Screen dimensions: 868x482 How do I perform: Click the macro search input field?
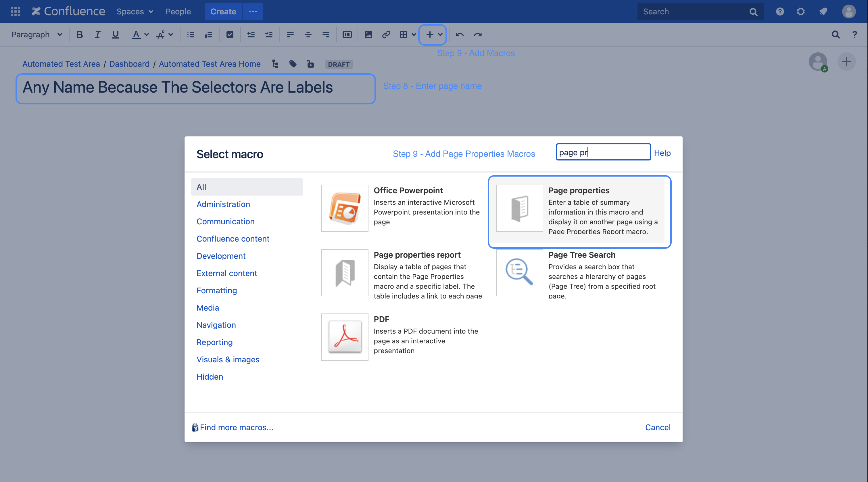[x=603, y=152]
